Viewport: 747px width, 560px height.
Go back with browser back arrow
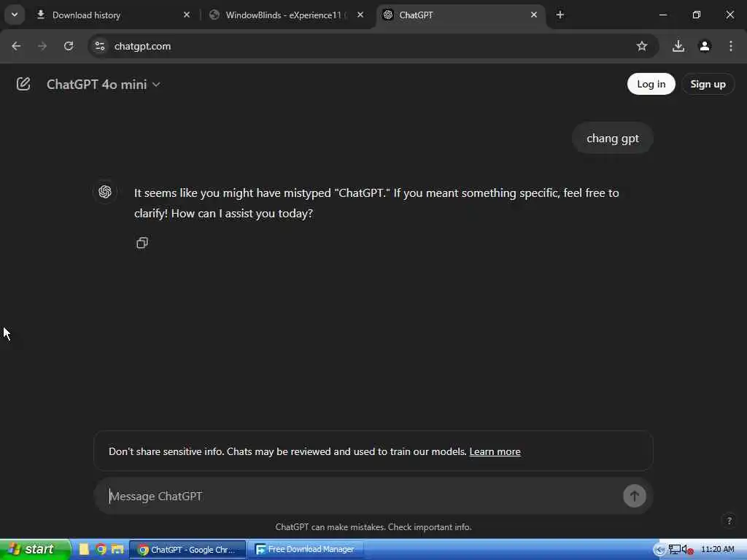(x=16, y=46)
